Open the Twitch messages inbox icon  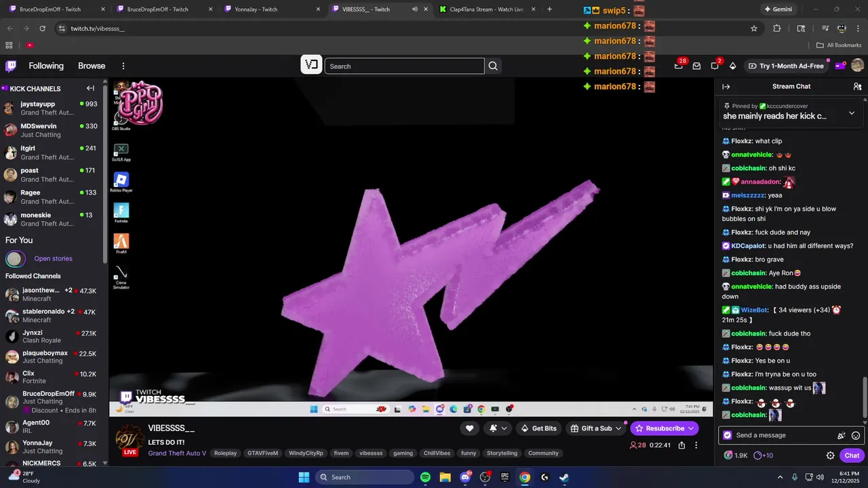696,66
